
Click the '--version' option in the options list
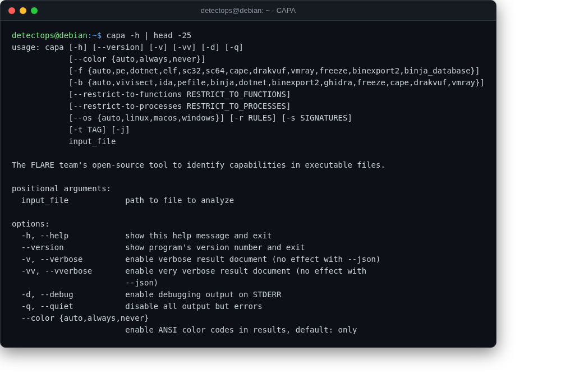coord(43,248)
